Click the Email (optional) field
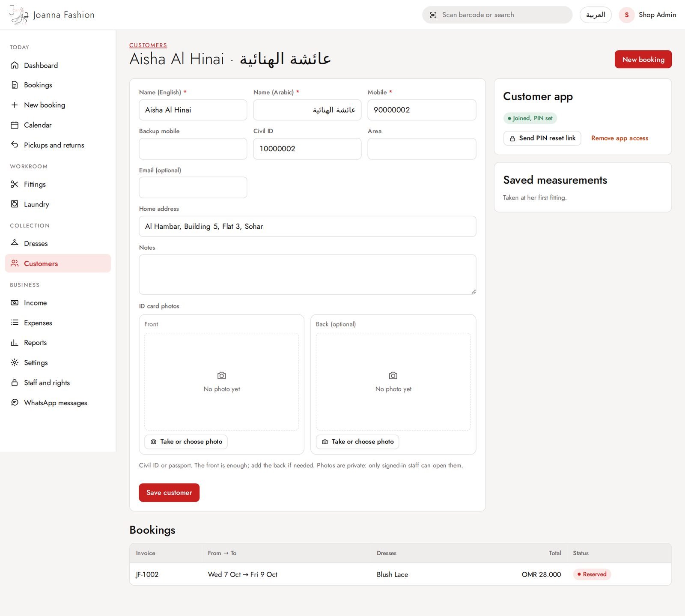This screenshot has width=685, height=616. point(193,187)
